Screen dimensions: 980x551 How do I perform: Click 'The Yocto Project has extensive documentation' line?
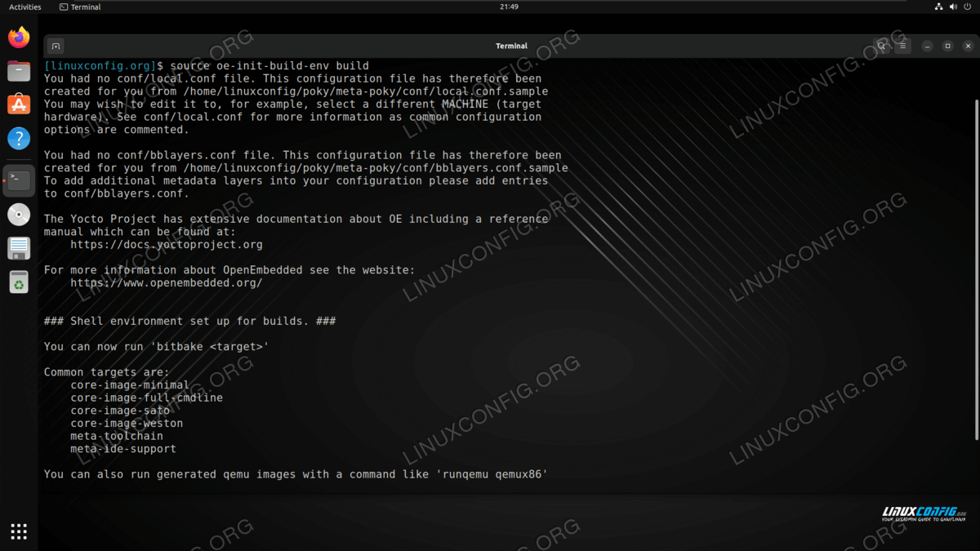(296, 219)
